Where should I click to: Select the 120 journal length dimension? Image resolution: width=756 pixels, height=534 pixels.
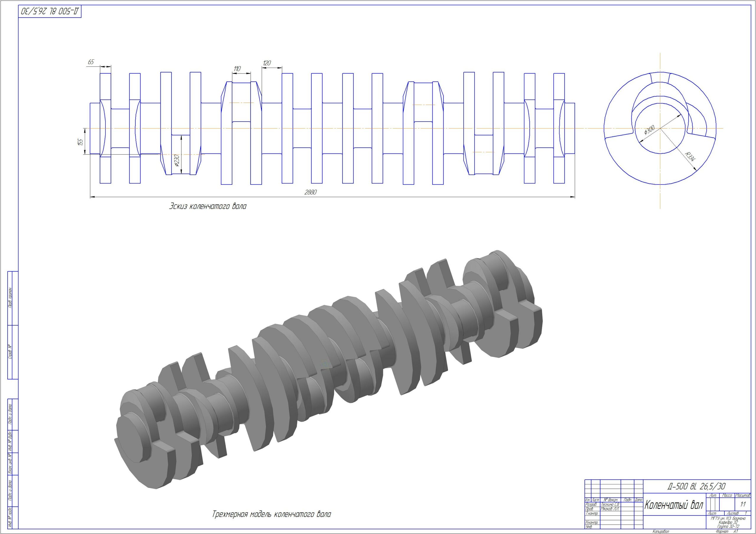[x=267, y=63]
